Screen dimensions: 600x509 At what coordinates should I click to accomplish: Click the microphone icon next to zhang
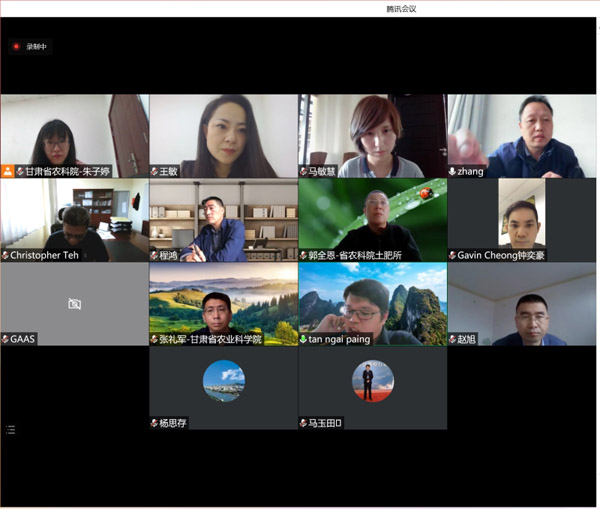pos(453,171)
